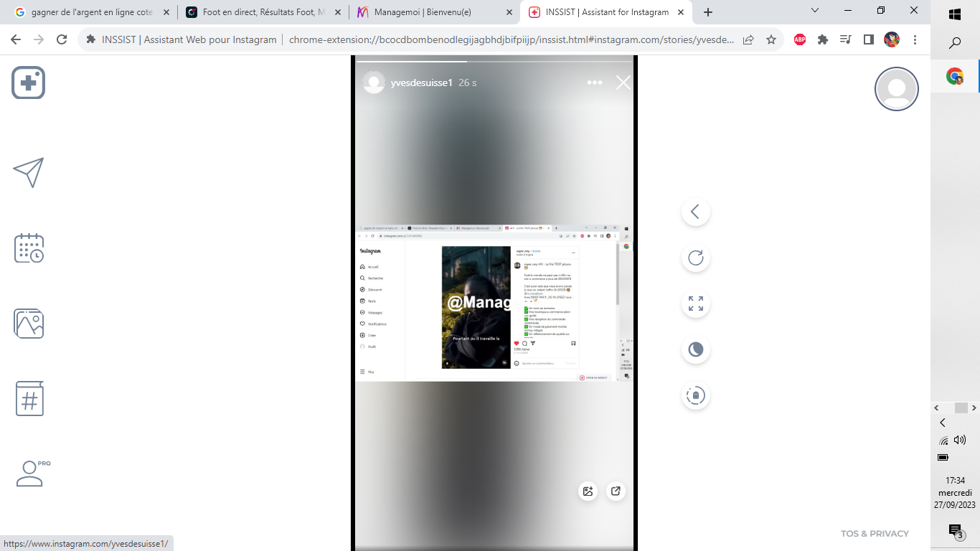
Task: Open the hashtag assistant icon
Action: coord(29,399)
